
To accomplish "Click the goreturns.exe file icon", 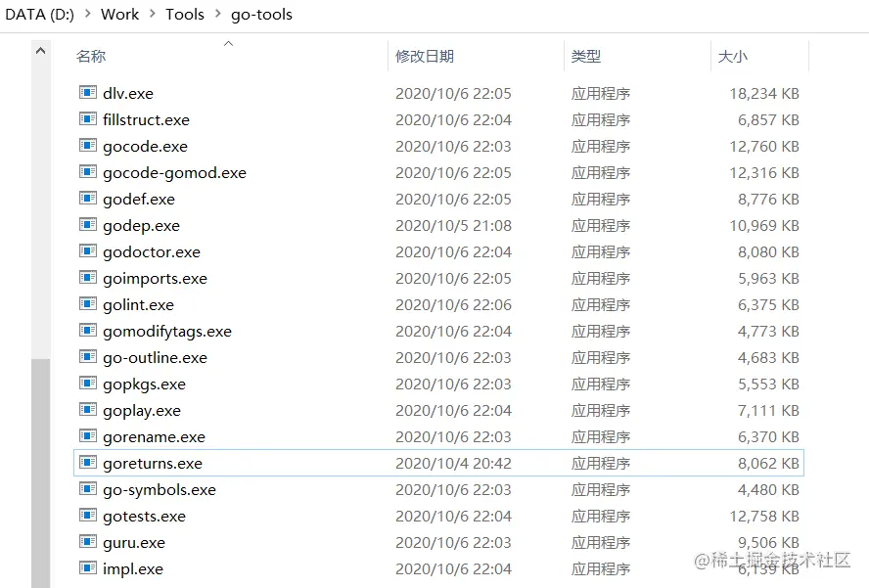I will 87,462.
